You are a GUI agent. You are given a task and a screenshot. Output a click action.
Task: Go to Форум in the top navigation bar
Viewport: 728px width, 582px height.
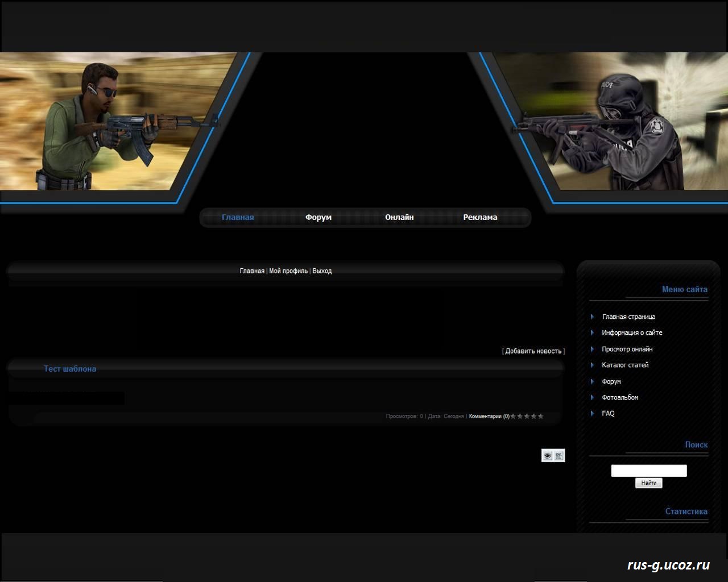point(318,217)
